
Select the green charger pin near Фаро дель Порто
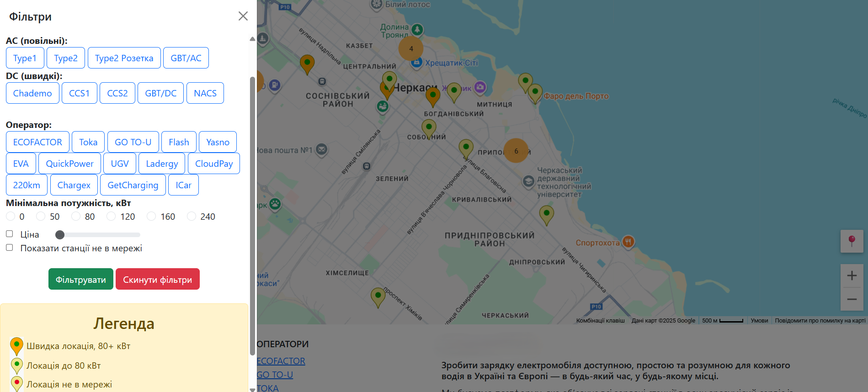(x=535, y=94)
